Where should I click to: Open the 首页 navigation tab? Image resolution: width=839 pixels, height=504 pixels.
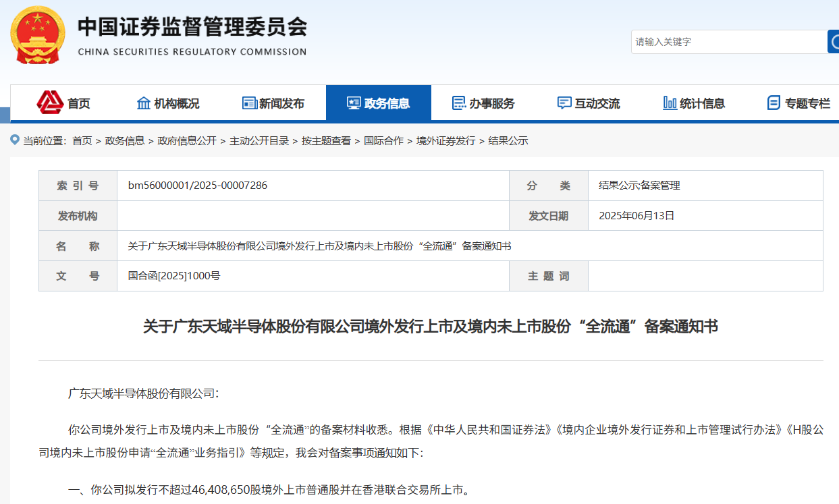click(x=63, y=103)
